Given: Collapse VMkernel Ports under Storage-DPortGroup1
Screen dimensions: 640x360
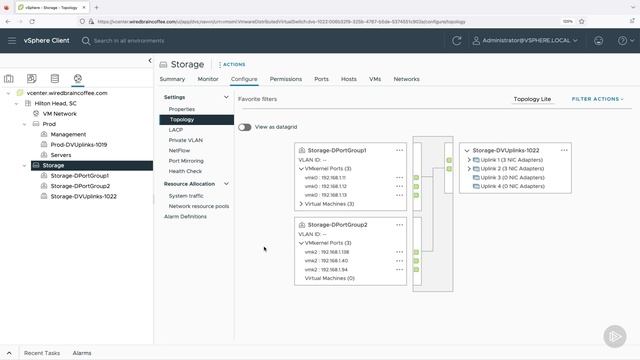Looking at the screenshot, I should [301, 169].
